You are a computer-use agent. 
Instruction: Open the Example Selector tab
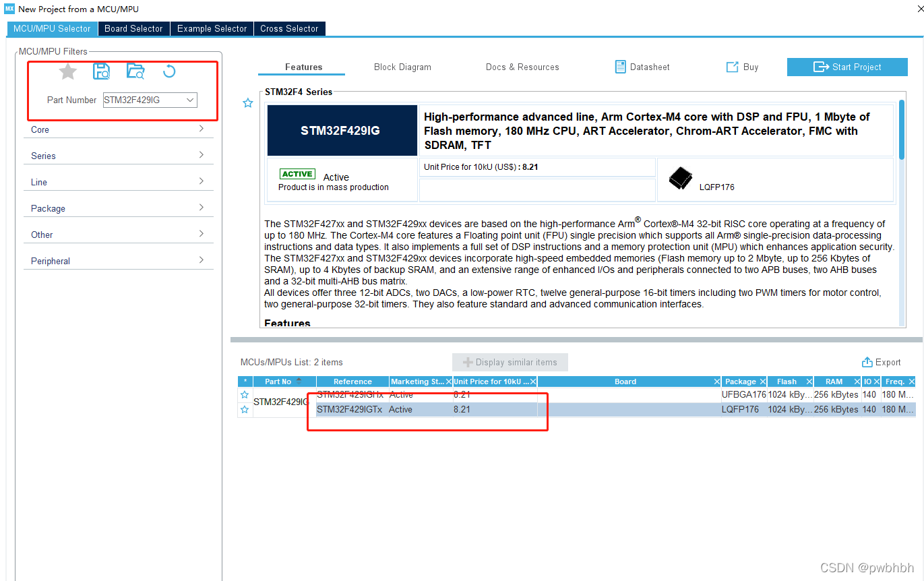tap(212, 28)
